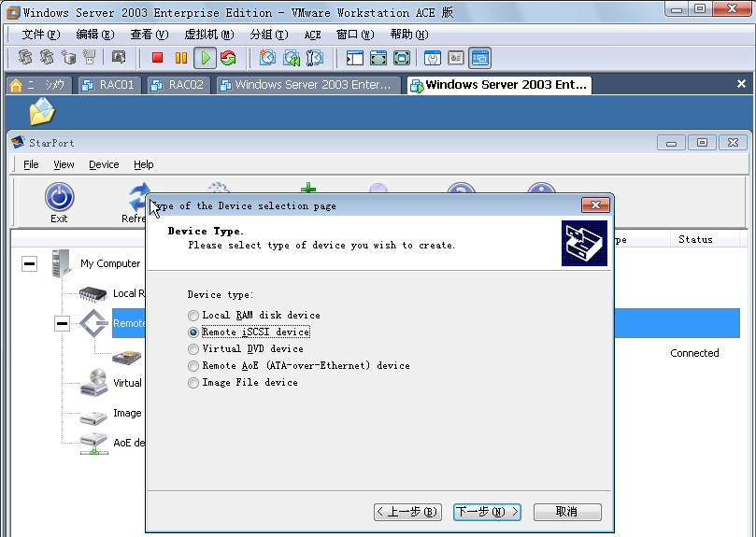Click the VMware revert snapshot icon

pos(292,58)
